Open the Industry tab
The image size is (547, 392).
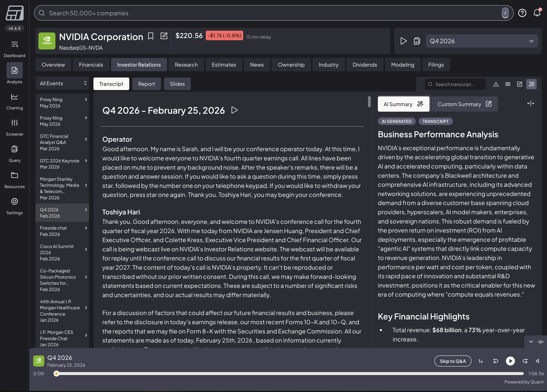pos(329,65)
